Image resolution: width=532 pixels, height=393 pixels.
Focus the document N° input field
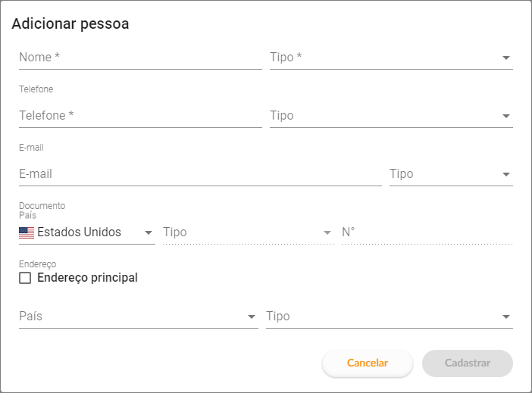(427, 232)
